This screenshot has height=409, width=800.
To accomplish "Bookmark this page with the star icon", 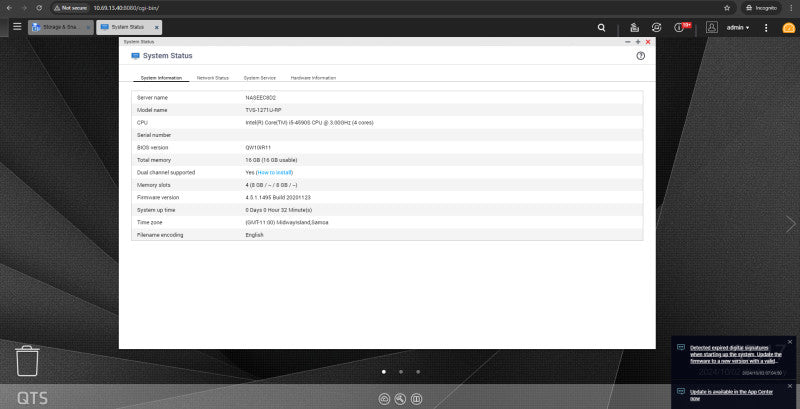I will (x=727, y=8).
